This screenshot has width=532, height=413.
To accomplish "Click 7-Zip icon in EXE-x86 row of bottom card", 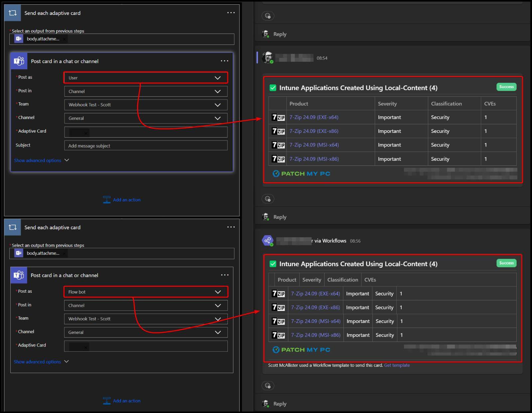I will point(278,307).
